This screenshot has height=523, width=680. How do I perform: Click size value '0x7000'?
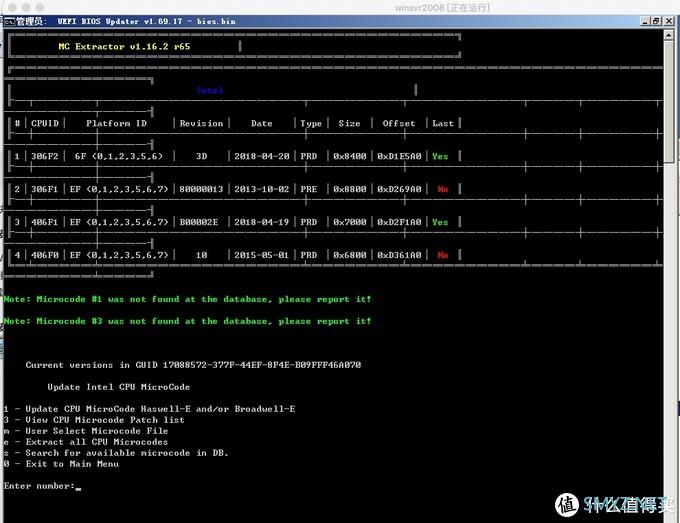[x=350, y=222]
